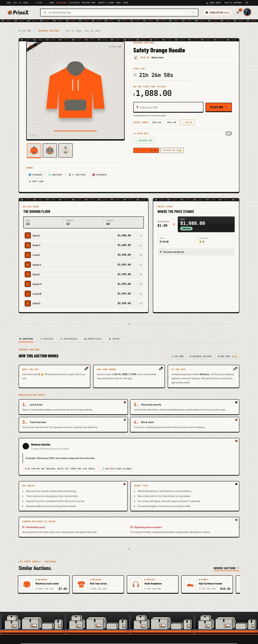Share on Pinterest
Image resolution: width=258 pixels, height=644 pixels.
(x=99, y=175)
